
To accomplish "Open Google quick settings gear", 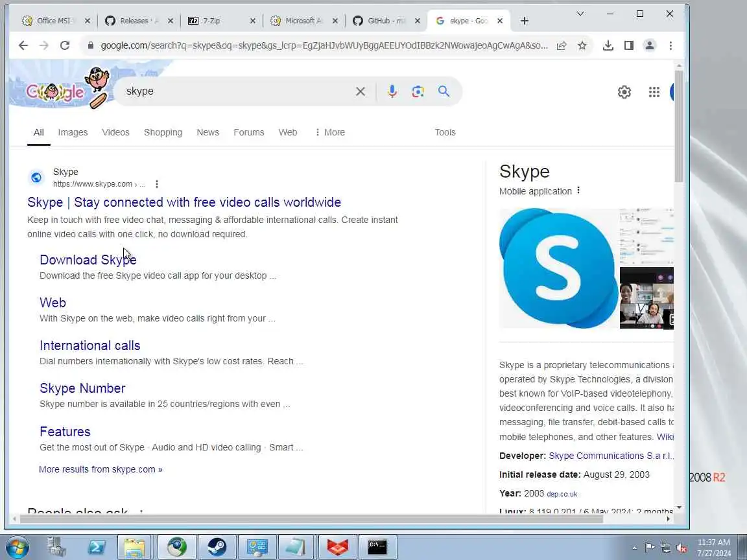I will coord(624,92).
